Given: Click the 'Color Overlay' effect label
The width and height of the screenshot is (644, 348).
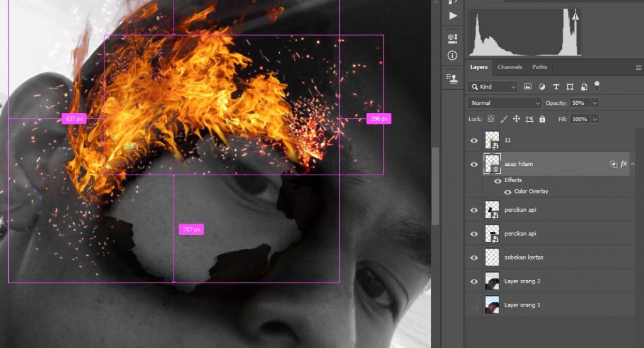Looking at the screenshot, I should (531, 191).
